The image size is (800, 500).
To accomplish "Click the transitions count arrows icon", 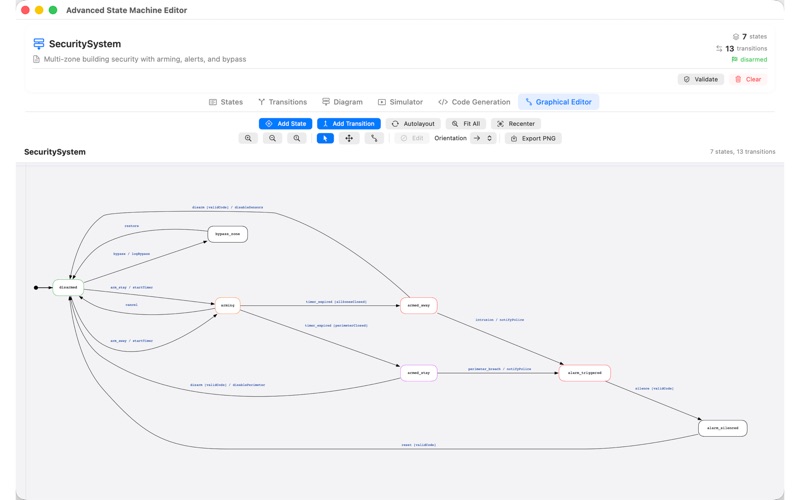I will point(719,48).
